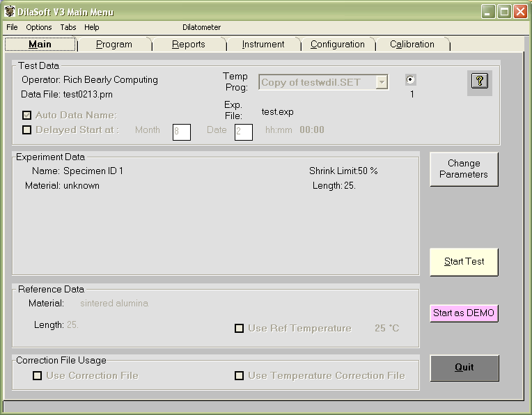Image resolution: width=532 pixels, height=415 pixels.
Task: Click the pink Start as DEMO button
Action: [x=464, y=313]
